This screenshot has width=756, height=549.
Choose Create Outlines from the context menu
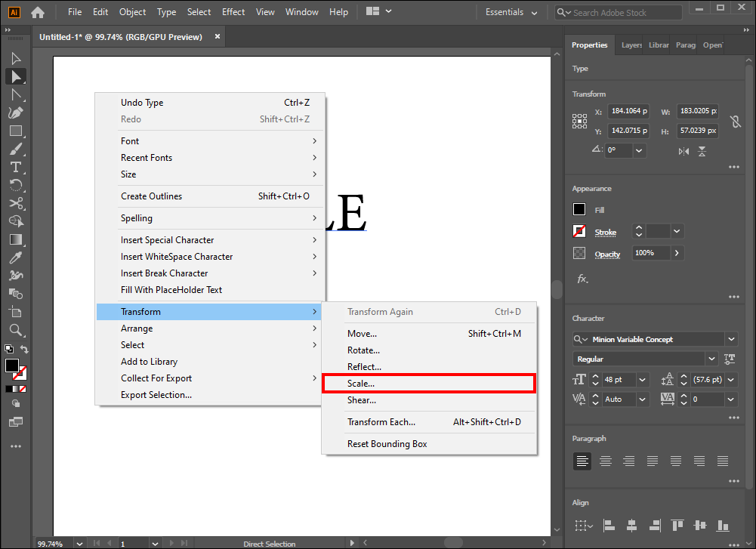click(151, 196)
